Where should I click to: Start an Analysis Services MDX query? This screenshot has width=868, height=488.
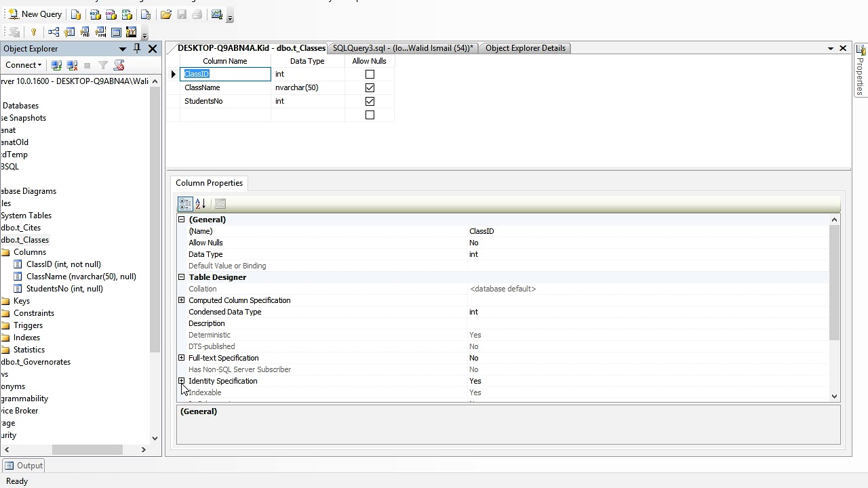coord(95,14)
